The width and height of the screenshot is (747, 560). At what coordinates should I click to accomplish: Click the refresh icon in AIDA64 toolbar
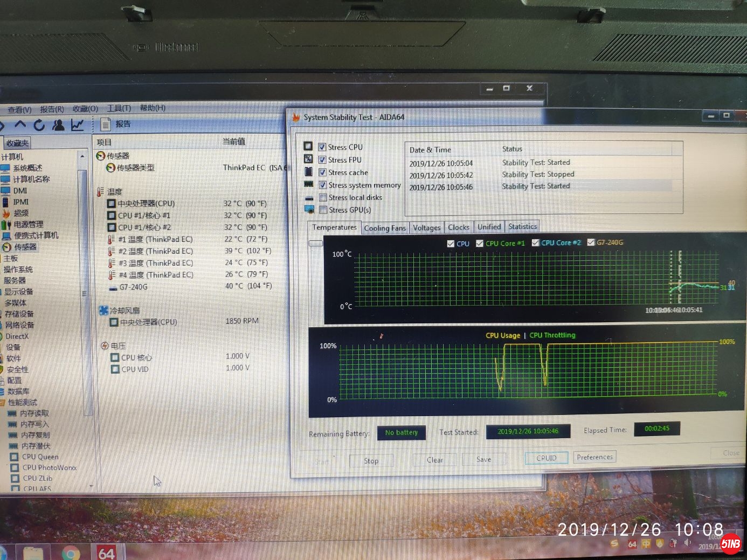[39, 125]
